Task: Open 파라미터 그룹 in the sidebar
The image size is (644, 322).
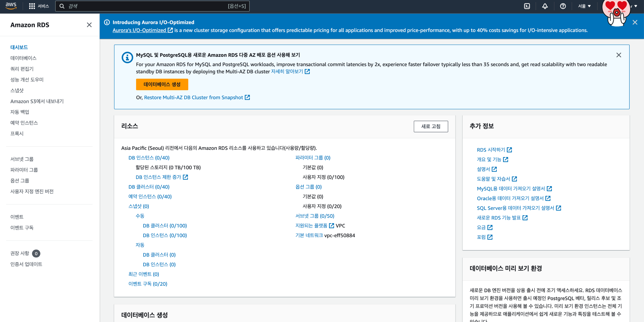Action: pyautogui.click(x=24, y=170)
